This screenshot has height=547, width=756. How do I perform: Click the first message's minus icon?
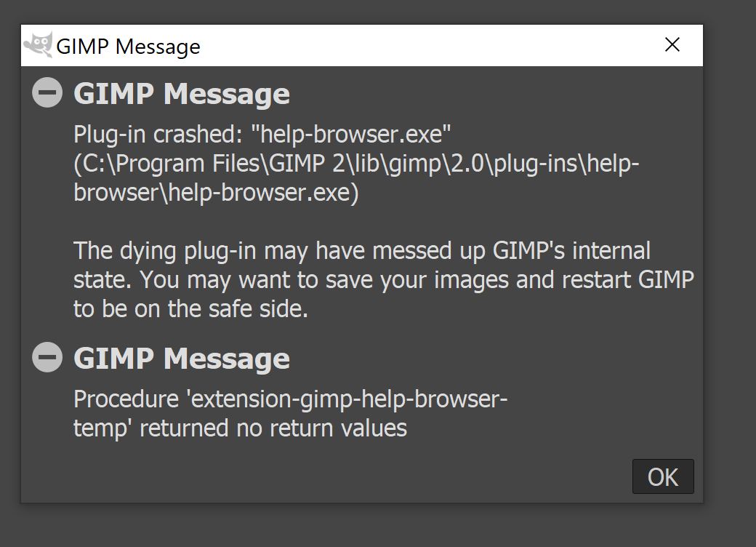click(47, 93)
